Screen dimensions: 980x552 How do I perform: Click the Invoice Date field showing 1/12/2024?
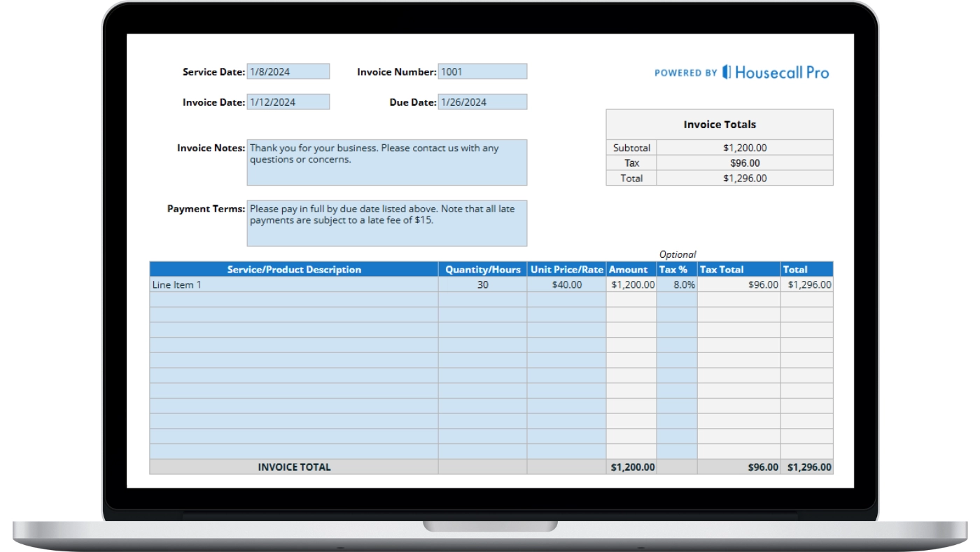pos(287,102)
